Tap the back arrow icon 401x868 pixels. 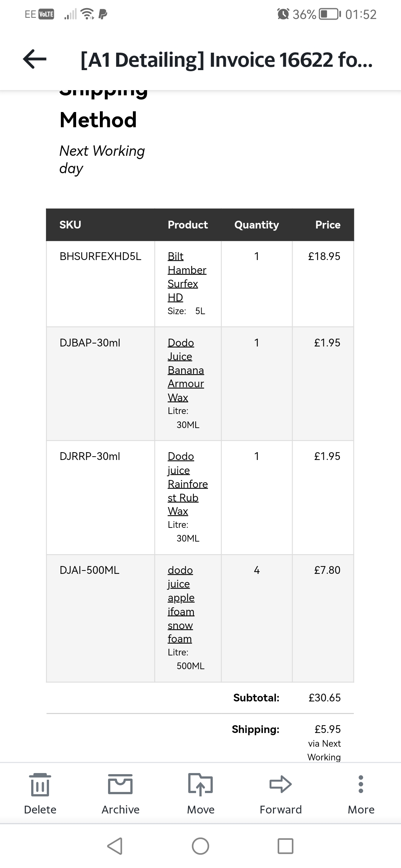coord(35,59)
